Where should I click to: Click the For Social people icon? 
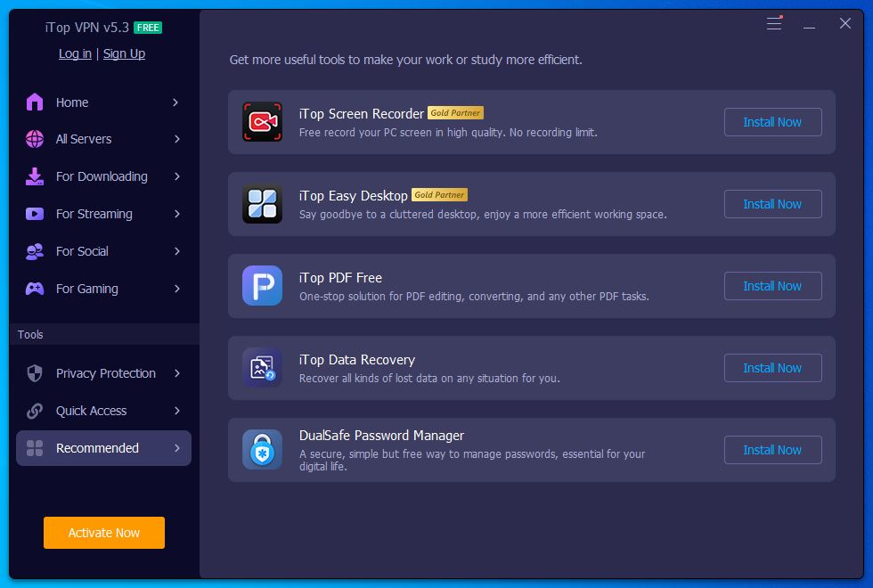click(x=35, y=251)
